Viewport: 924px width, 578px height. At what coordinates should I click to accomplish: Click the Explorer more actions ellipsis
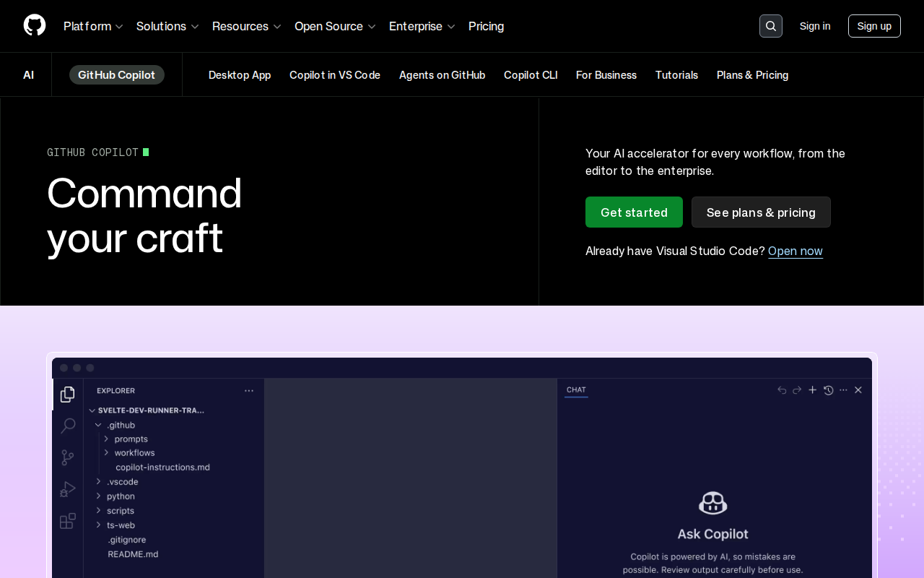(249, 391)
